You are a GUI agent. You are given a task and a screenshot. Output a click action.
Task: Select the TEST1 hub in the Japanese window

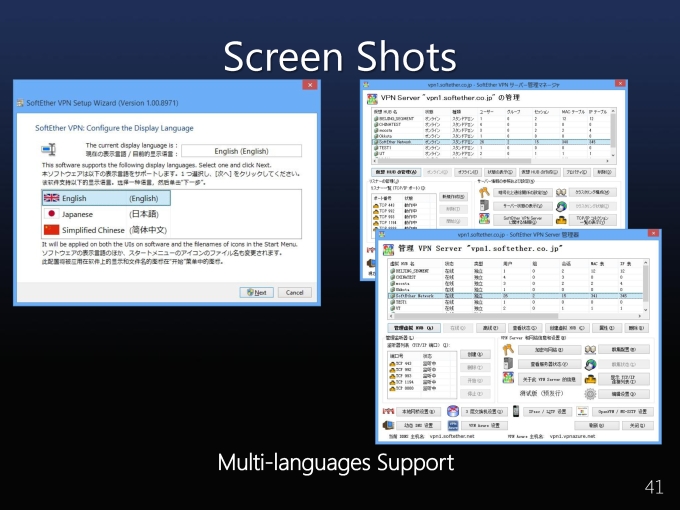coord(491,147)
